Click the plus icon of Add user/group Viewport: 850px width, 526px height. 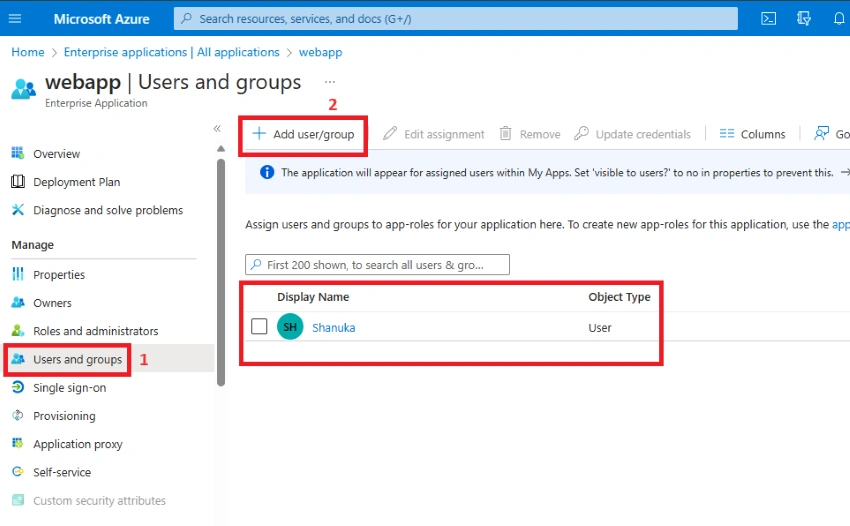[x=259, y=133]
